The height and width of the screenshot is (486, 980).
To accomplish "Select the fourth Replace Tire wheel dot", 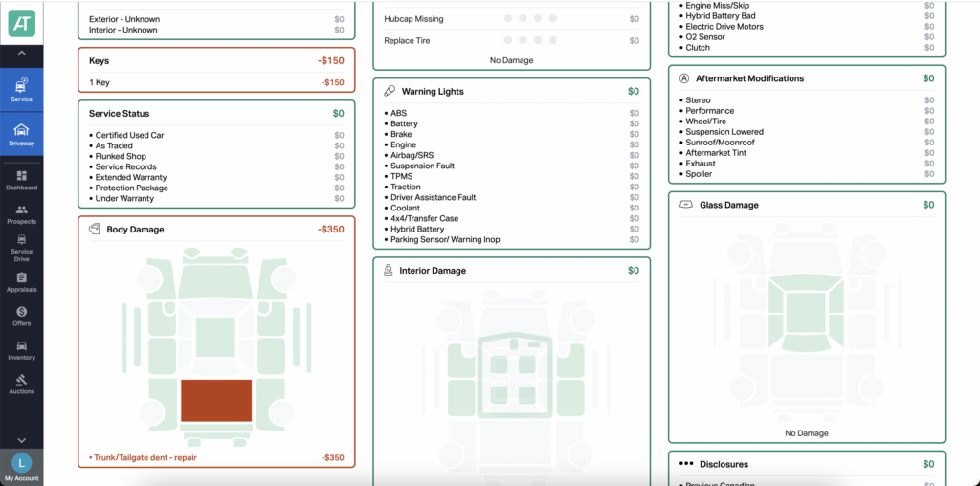I will tap(553, 40).
